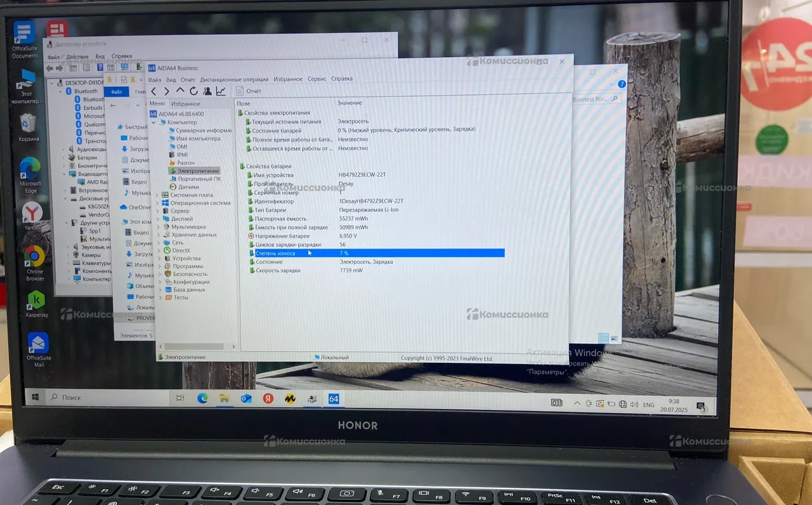The width and height of the screenshot is (812, 505).
Task: Click the AIDA64 Back navigation arrow
Action: [153, 91]
